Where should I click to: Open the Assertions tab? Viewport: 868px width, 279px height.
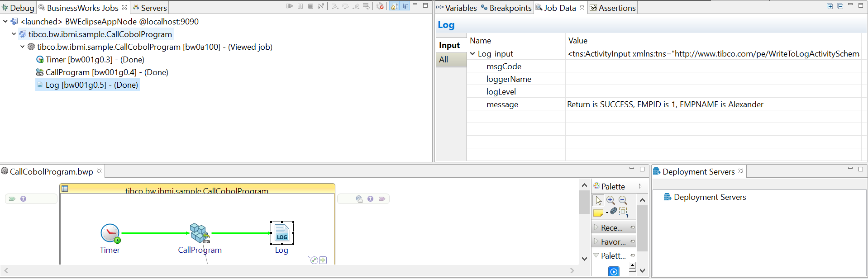coord(613,8)
